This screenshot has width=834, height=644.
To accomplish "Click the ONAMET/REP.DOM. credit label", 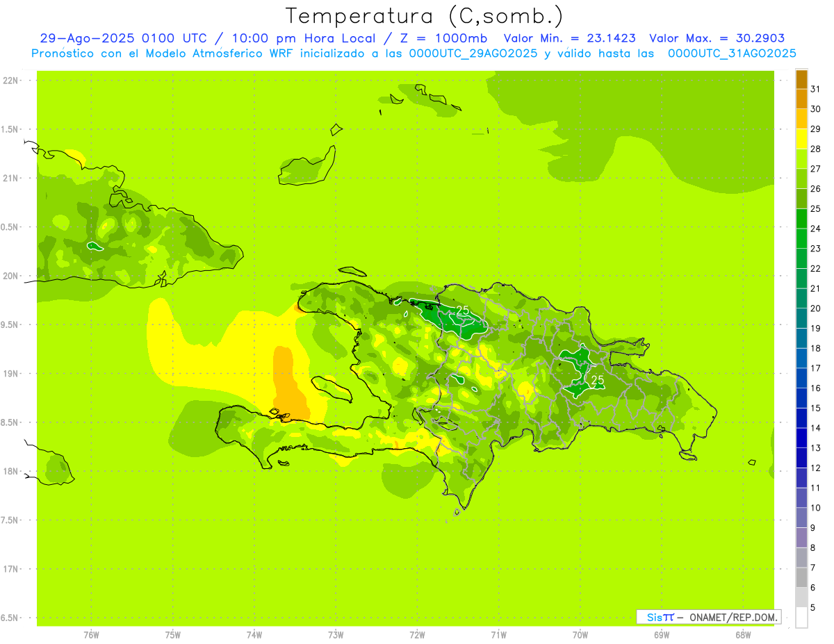I will click(x=733, y=617).
